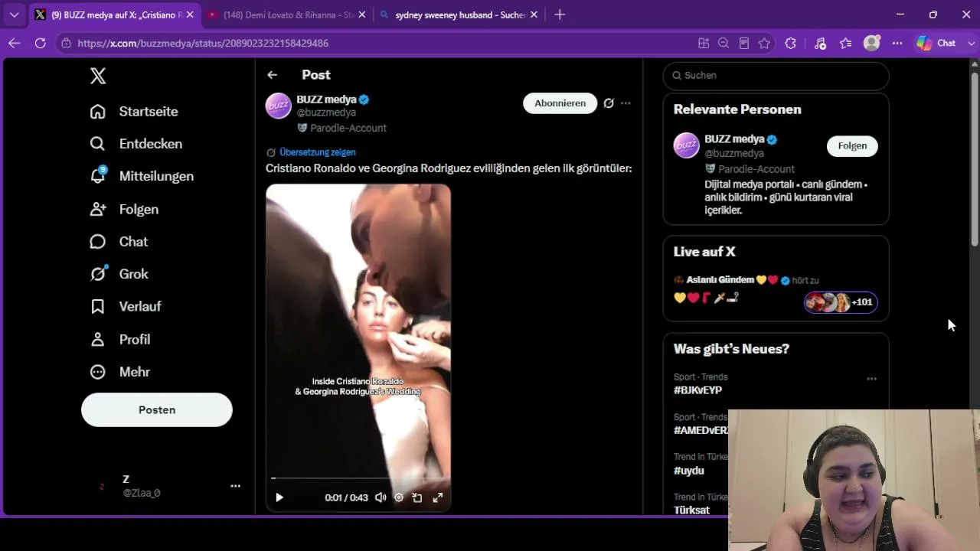
Task: Open the Türksat trend
Action: [691, 510]
